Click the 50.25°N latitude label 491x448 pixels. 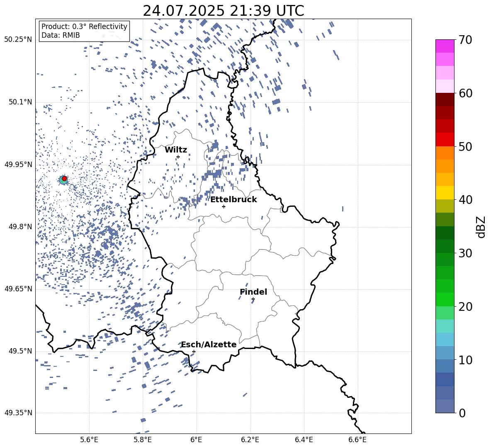pyautogui.click(x=18, y=40)
